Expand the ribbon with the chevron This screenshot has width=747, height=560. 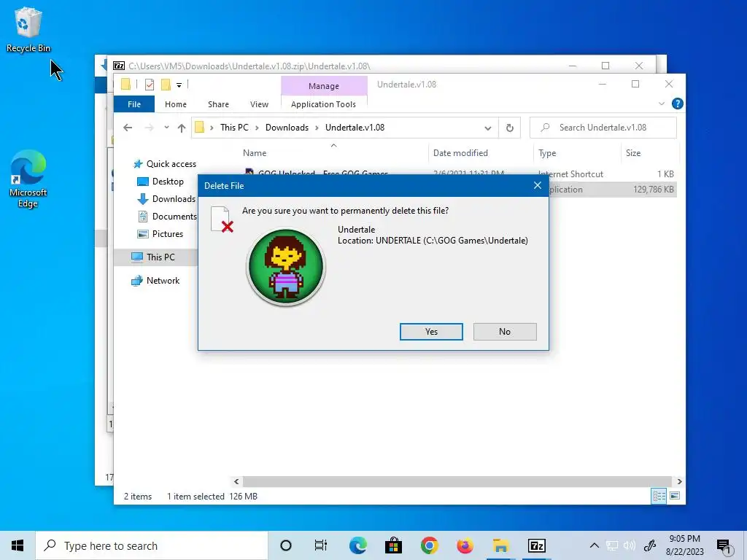661,104
